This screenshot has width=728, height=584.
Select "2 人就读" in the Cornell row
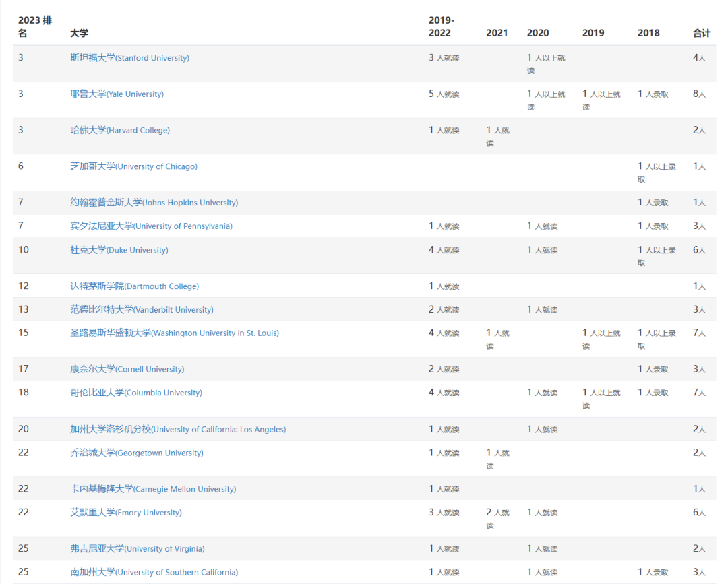[444, 369]
